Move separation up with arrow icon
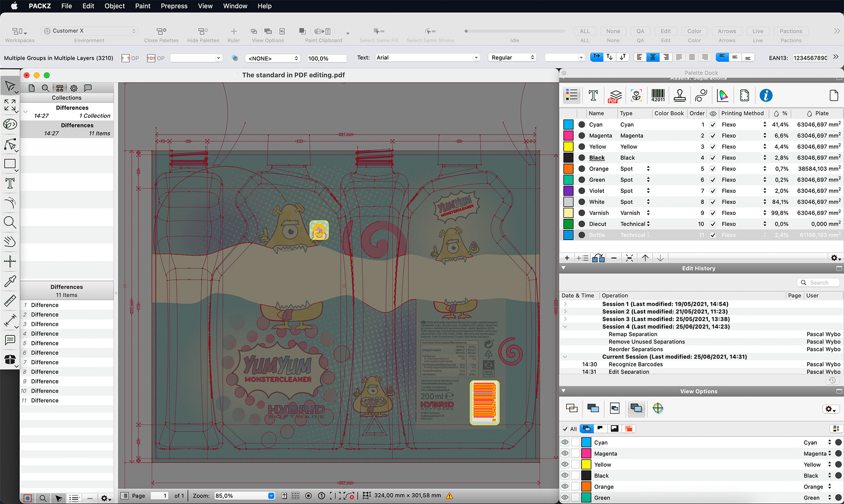This screenshot has height=504, width=844. pyautogui.click(x=645, y=258)
